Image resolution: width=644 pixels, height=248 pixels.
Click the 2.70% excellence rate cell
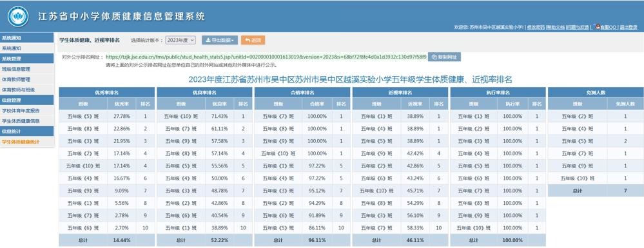122,228
